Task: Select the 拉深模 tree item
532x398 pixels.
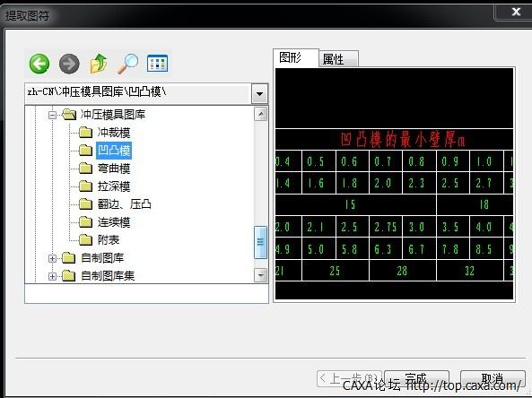Action: tap(114, 186)
